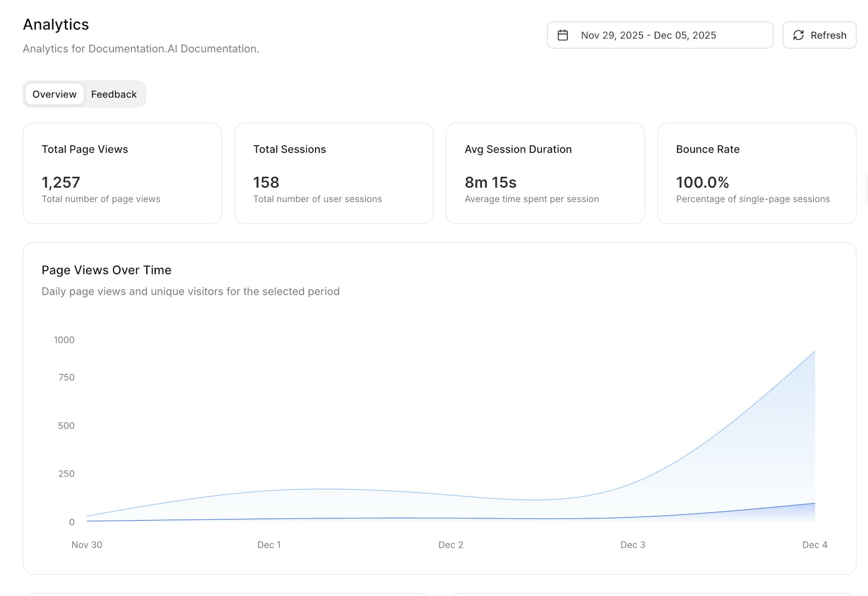Click the 100.0% bounce rate value
The image size is (868, 596).
702,182
